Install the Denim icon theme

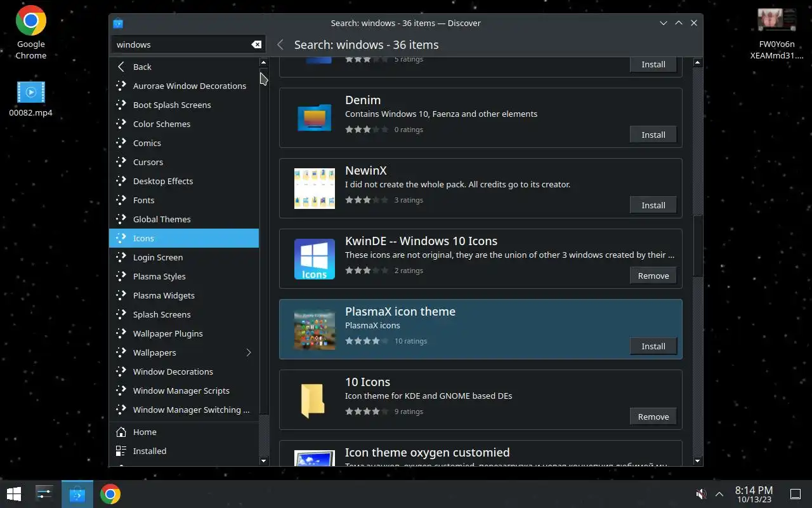[653, 135]
